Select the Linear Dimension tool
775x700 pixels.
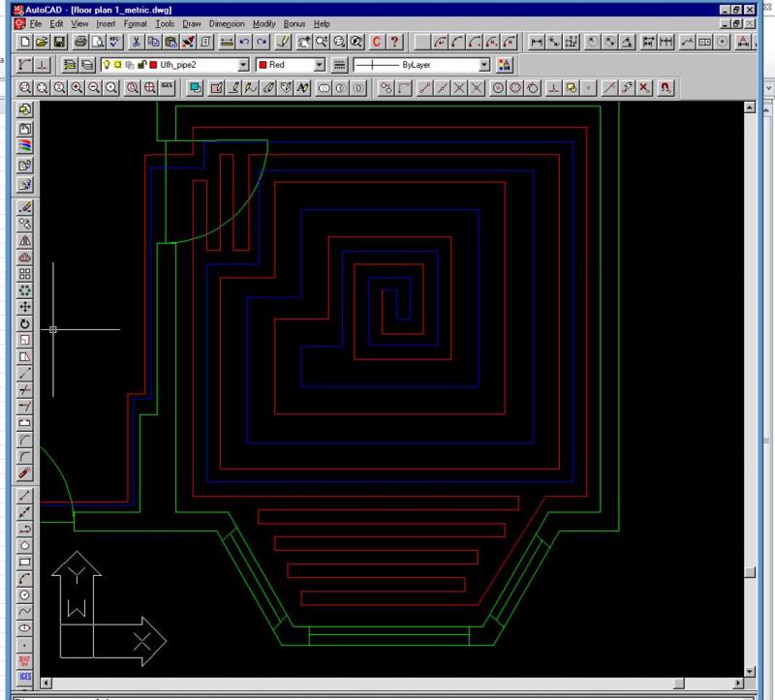click(538, 42)
